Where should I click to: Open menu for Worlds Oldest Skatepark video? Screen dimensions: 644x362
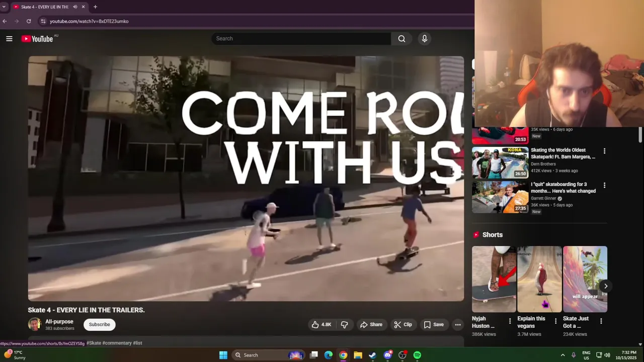point(604,151)
